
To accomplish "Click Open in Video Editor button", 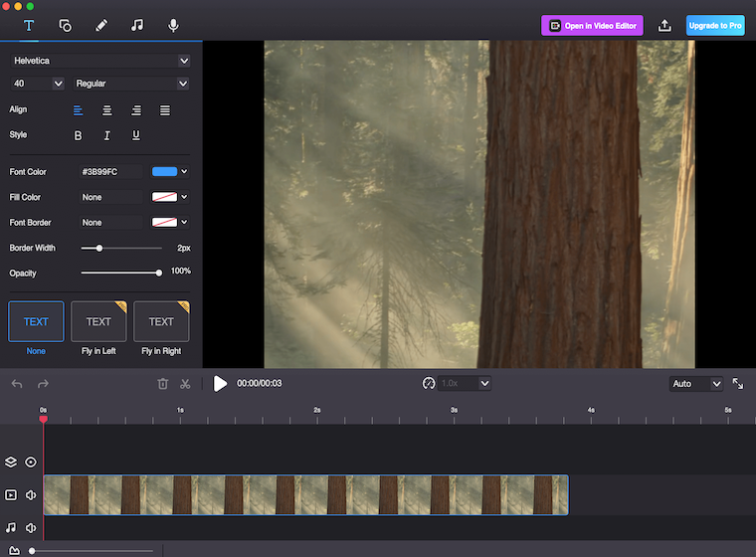I will [593, 26].
